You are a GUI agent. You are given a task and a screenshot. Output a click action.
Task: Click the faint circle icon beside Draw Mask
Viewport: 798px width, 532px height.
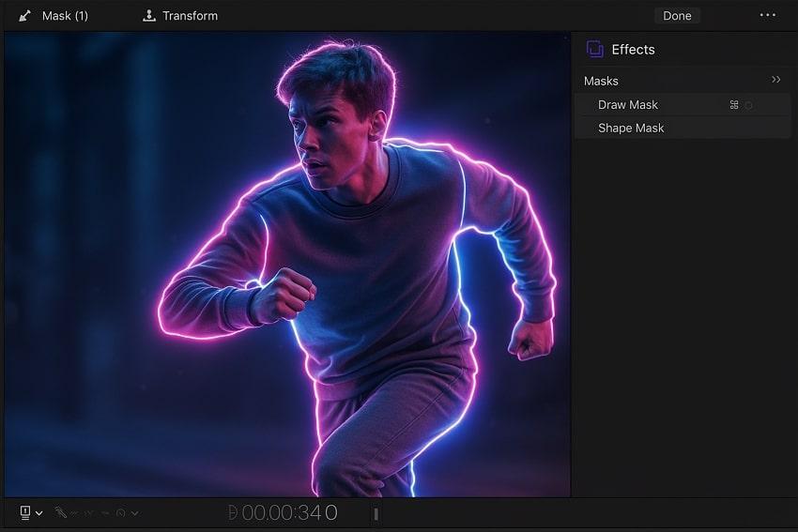[x=748, y=105]
